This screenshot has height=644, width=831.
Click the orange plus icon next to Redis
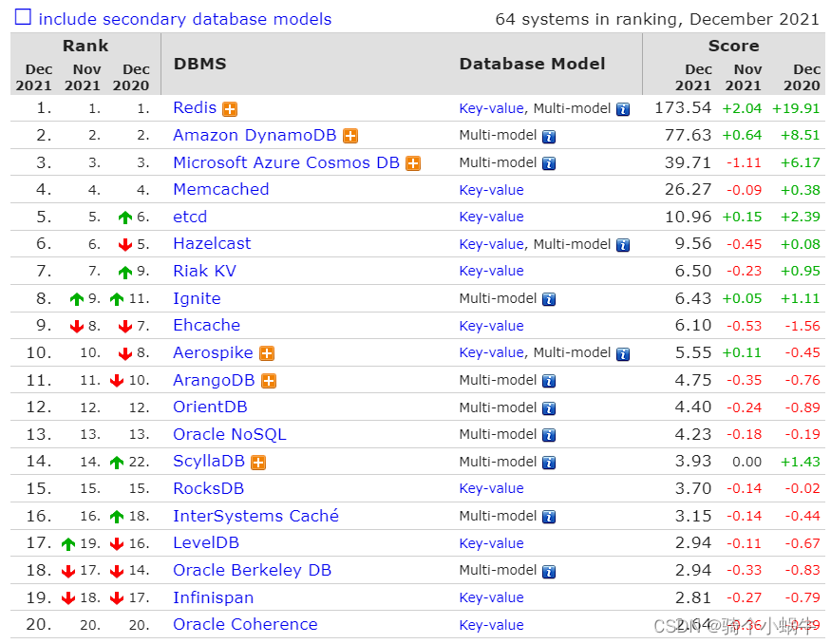(230, 109)
